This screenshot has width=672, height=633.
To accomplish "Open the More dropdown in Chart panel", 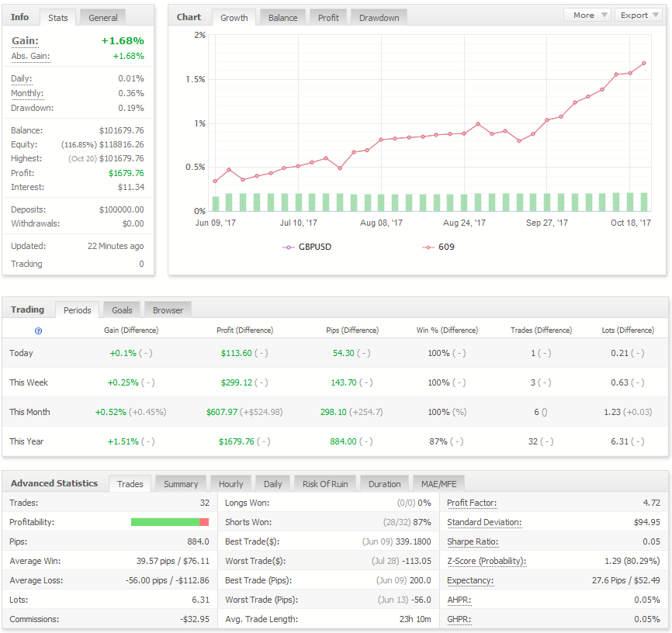I will 587,15.
